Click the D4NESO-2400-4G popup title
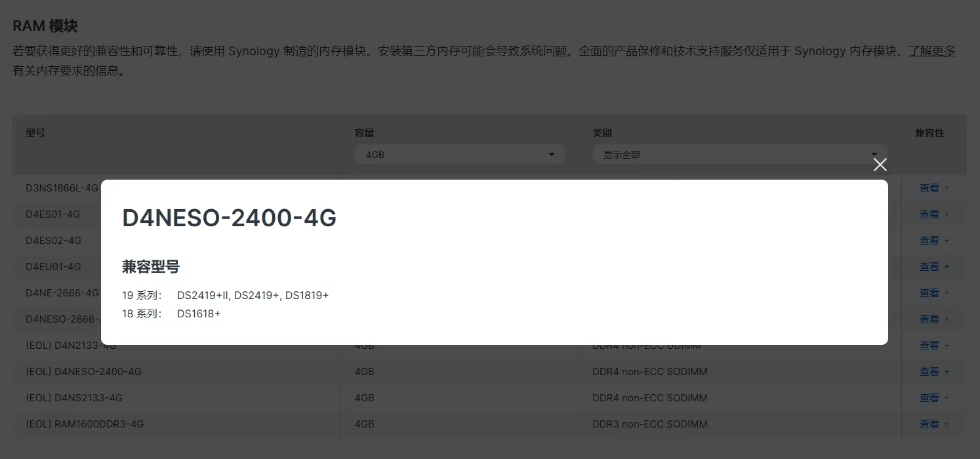 (230, 218)
